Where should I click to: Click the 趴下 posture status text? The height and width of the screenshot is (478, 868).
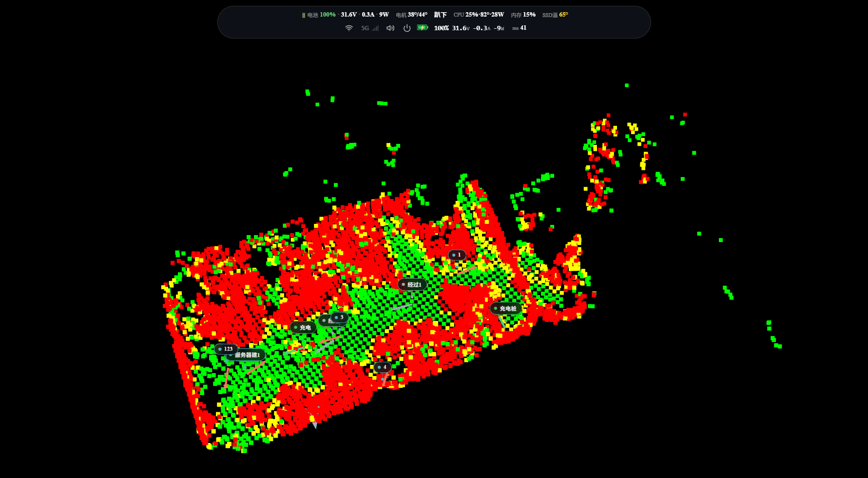click(x=441, y=15)
